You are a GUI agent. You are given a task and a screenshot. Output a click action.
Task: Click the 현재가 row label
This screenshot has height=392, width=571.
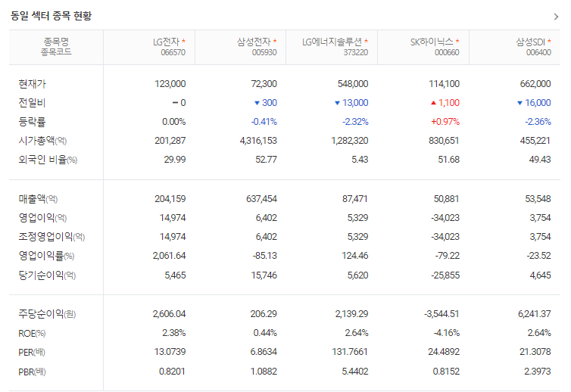click(32, 84)
